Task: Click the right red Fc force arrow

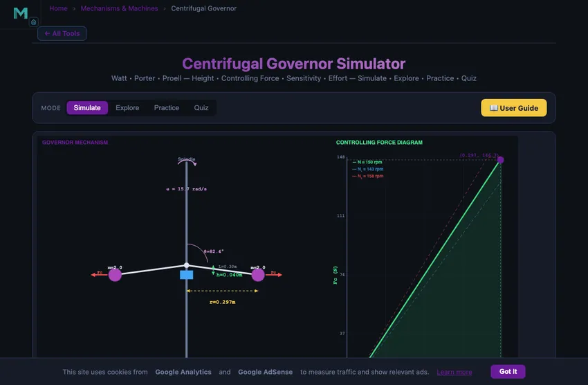Action: coord(273,275)
